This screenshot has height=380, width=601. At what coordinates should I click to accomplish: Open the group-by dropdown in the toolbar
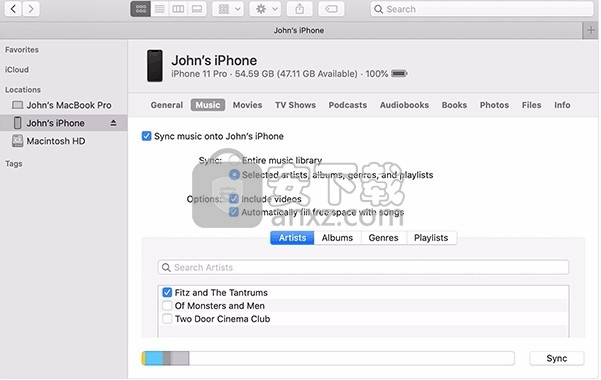point(228,9)
